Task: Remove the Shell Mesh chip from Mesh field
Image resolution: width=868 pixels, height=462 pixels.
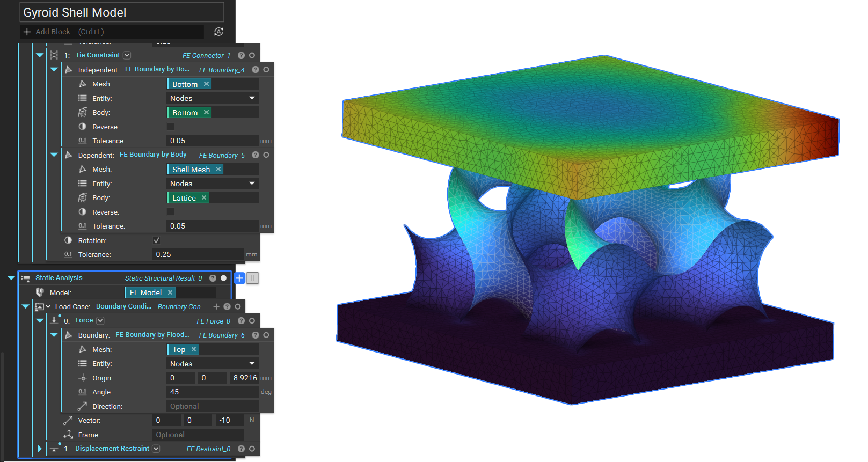Action: point(218,169)
